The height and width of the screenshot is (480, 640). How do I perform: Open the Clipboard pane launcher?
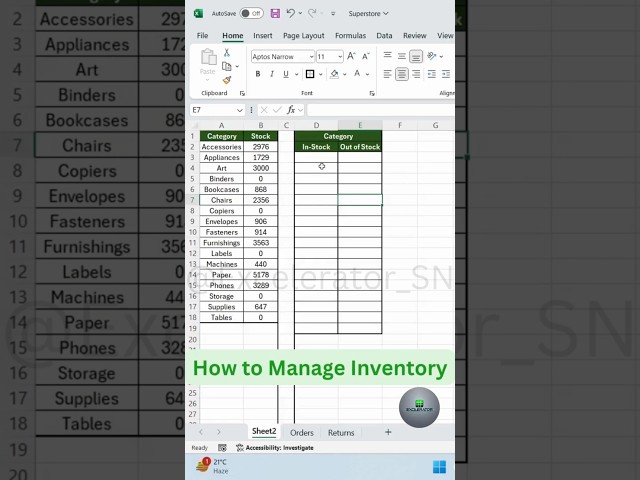pyautogui.click(x=242, y=93)
